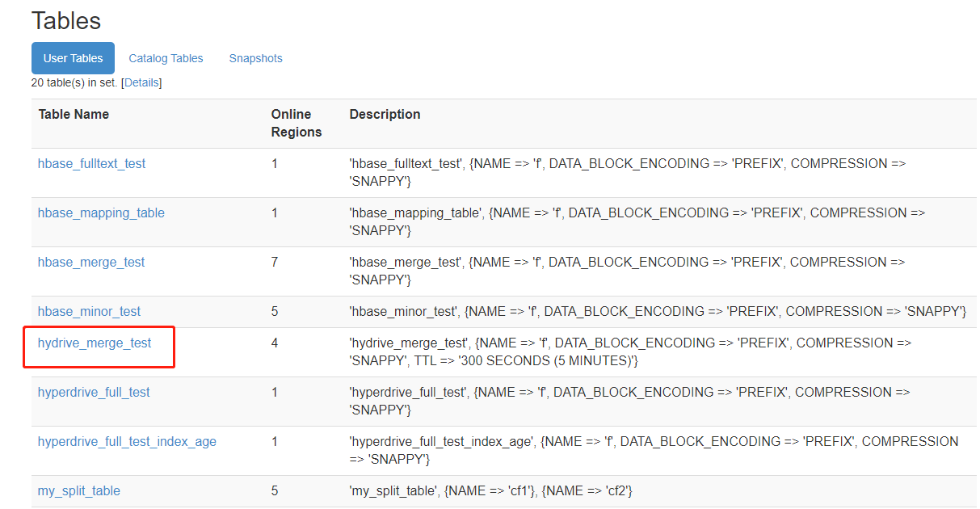The image size is (980, 509).
Task: Click the Online Regions column header
Action: tap(296, 123)
